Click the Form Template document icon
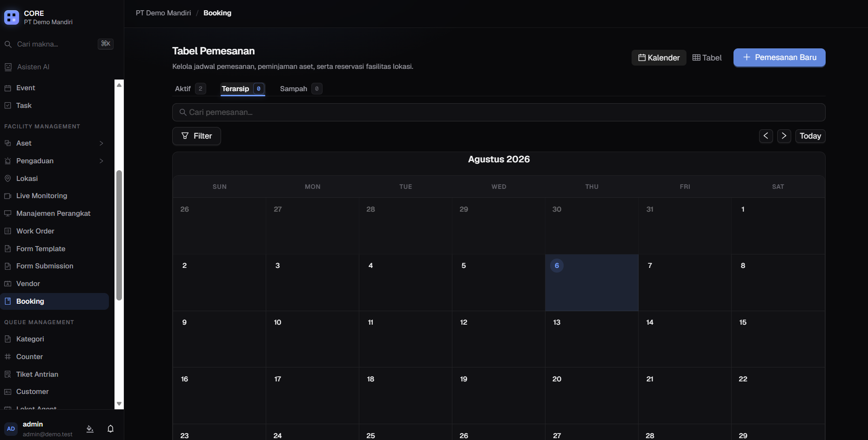The width and height of the screenshot is (868, 440). (8, 249)
